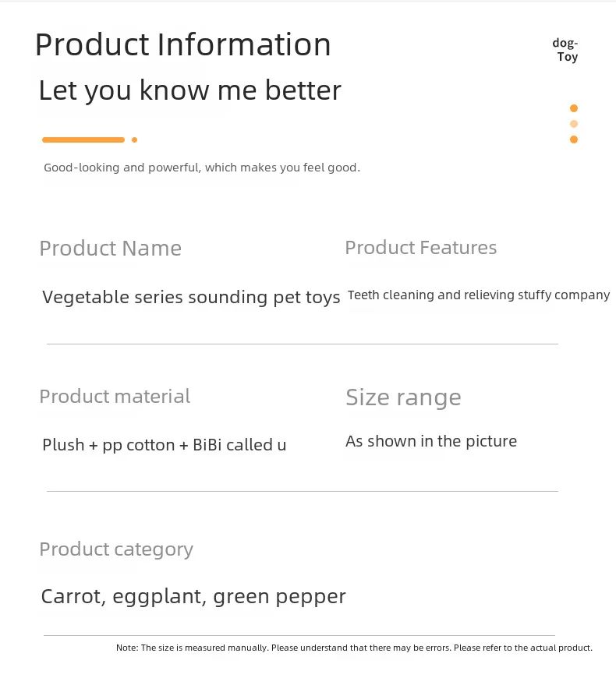Click the middle pale orange dot
This screenshot has height=678, width=616.
point(574,124)
